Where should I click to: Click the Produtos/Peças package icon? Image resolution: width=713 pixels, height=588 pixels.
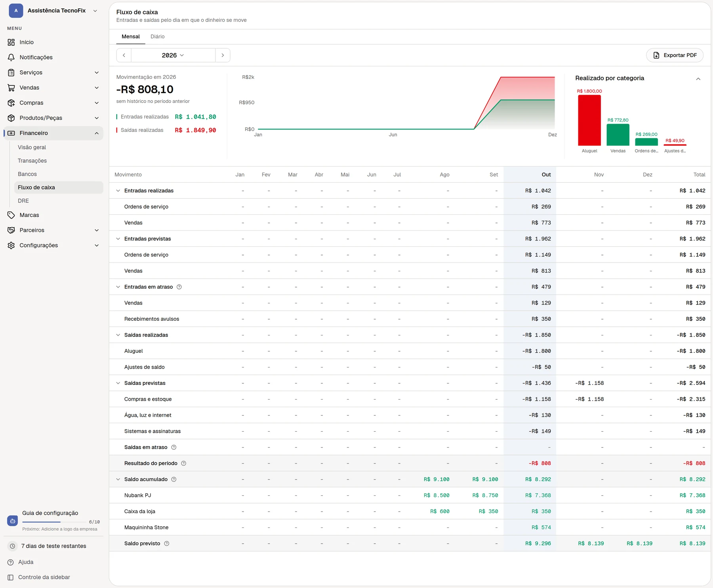[x=11, y=118]
